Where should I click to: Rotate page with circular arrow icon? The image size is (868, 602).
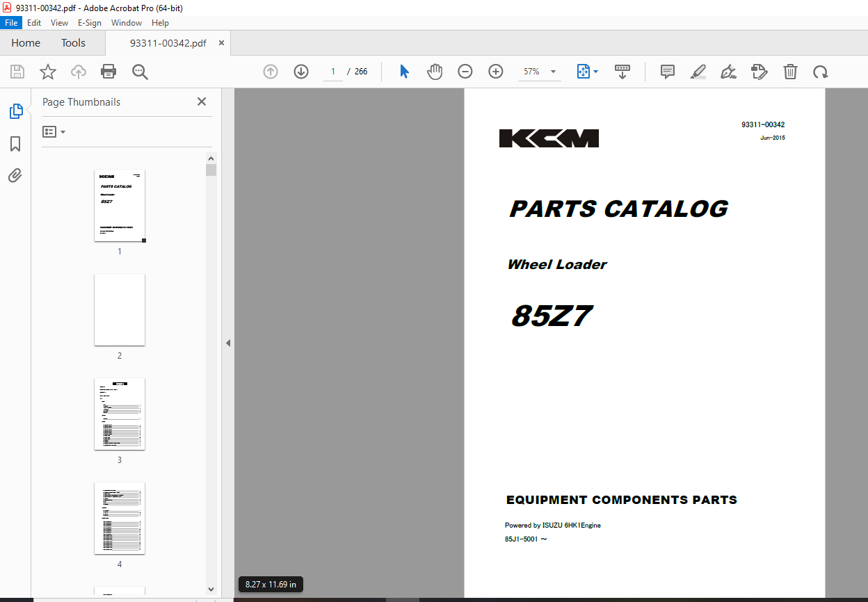[x=821, y=72]
